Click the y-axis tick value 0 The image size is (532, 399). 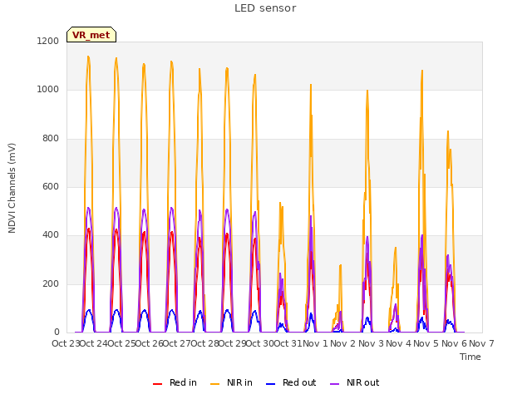tap(57, 332)
